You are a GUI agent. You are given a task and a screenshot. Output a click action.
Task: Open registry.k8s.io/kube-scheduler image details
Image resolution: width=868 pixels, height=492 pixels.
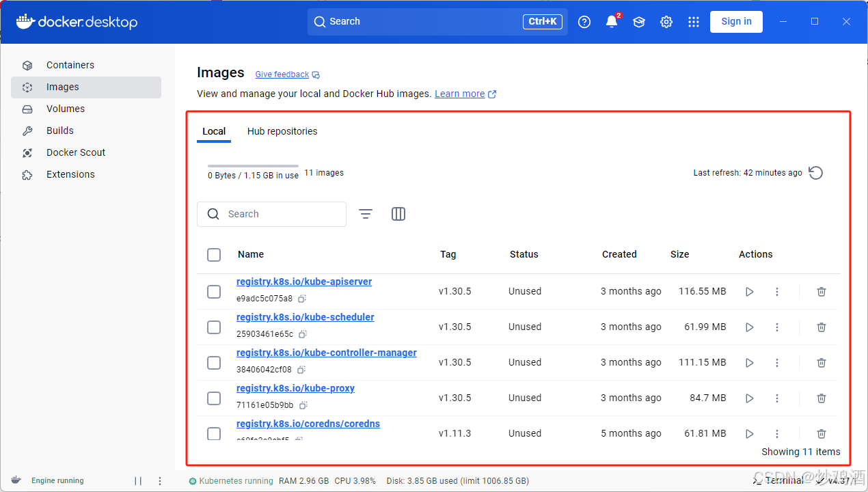click(x=306, y=317)
